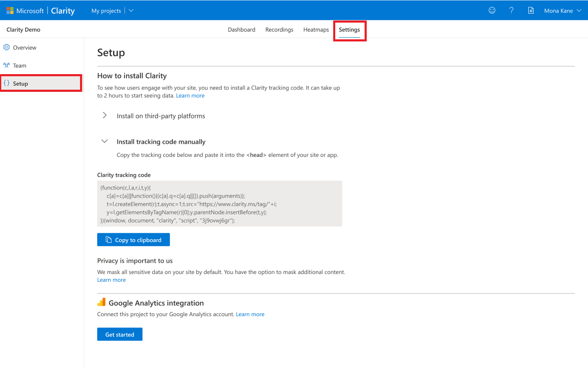Open the help question mark icon
Image resolution: width=588 pixels, height=369 pixels.
point(512,10)
